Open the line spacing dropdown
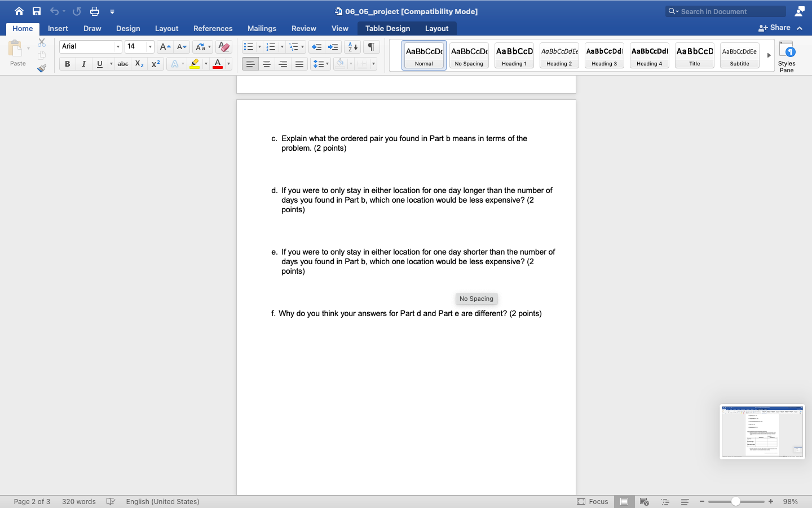 (x=320, y=64)
